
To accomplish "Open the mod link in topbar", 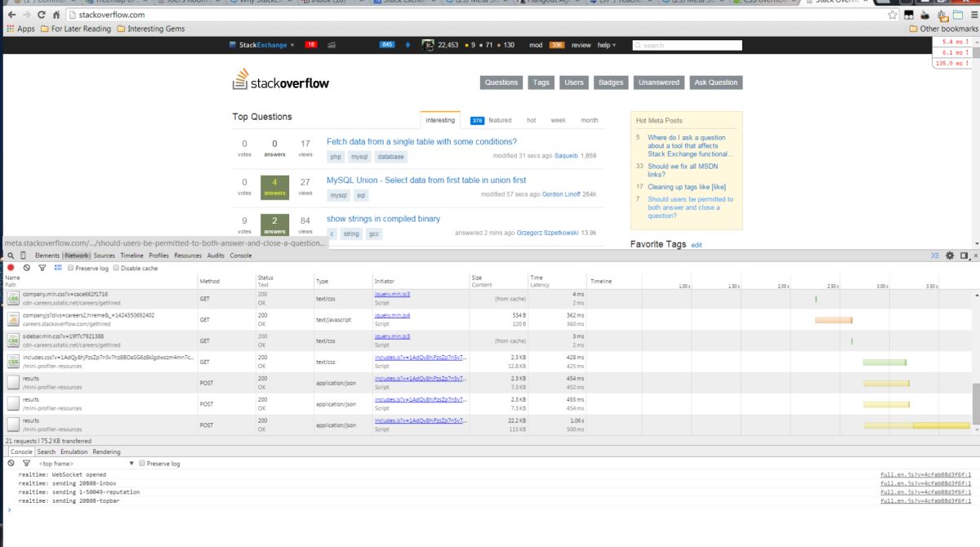I will [535, 45].
